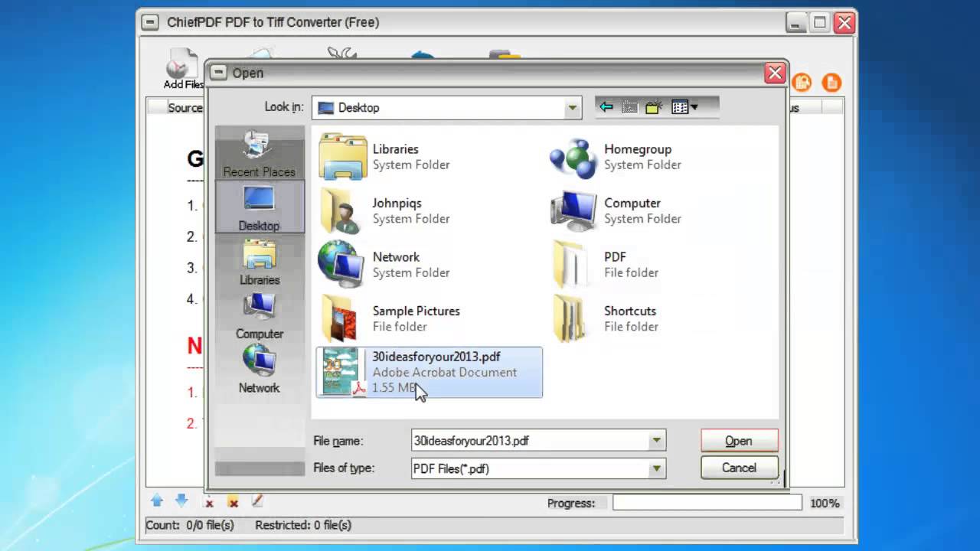Click the Adobe Acrobat Document type text

(445, 372)
